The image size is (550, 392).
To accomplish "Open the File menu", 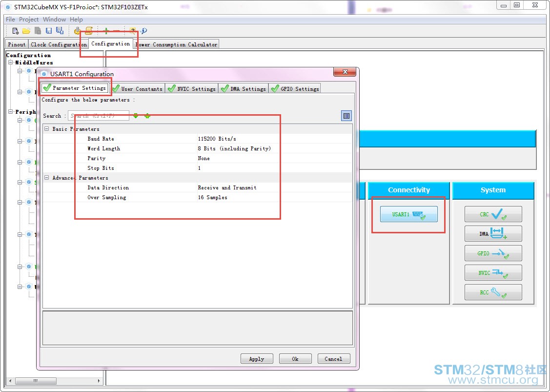I will (x=10, y=20).
